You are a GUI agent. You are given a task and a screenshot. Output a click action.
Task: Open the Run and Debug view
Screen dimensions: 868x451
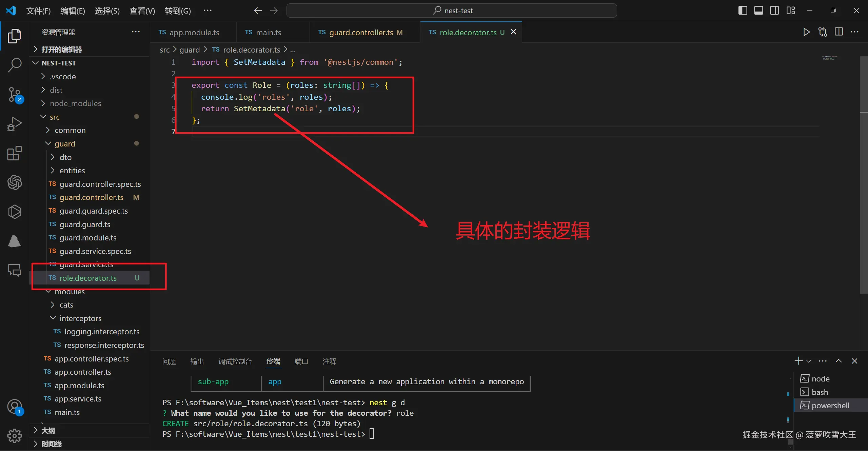[x=15, y=124]
